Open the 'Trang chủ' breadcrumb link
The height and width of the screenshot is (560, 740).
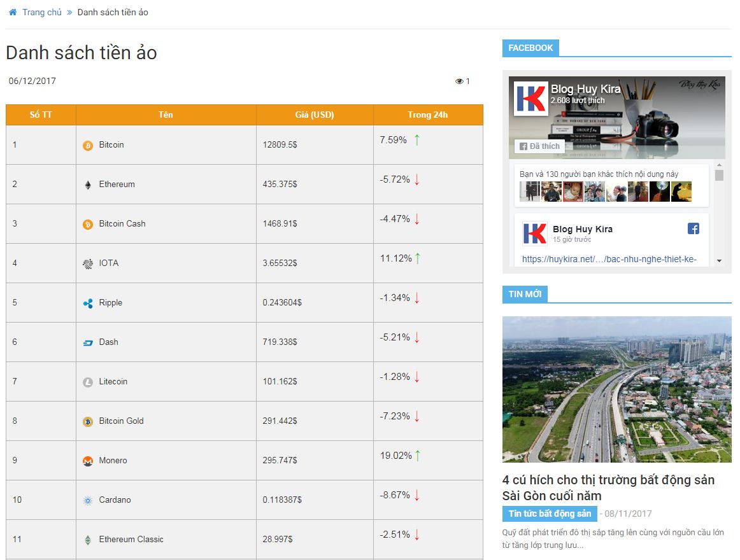42,12
